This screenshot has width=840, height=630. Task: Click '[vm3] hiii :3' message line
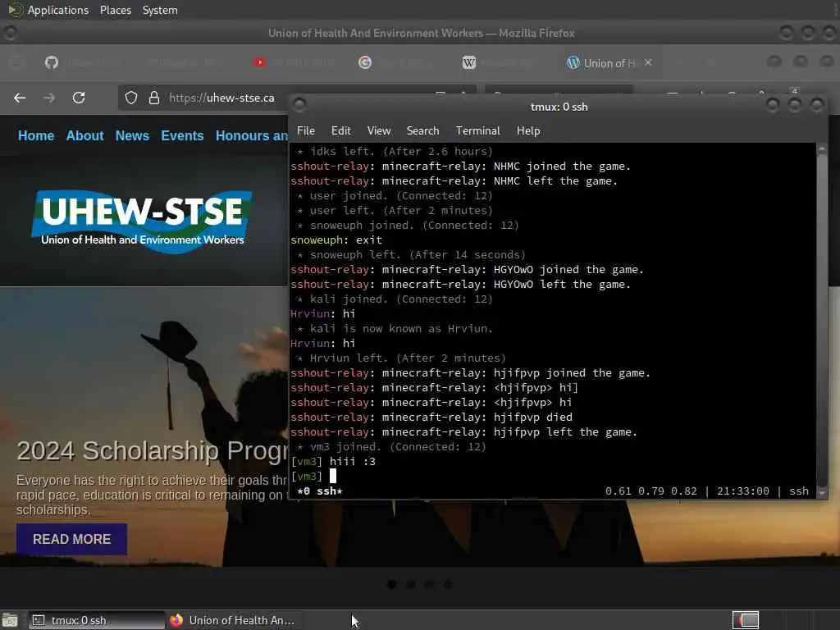coord(333,461)
